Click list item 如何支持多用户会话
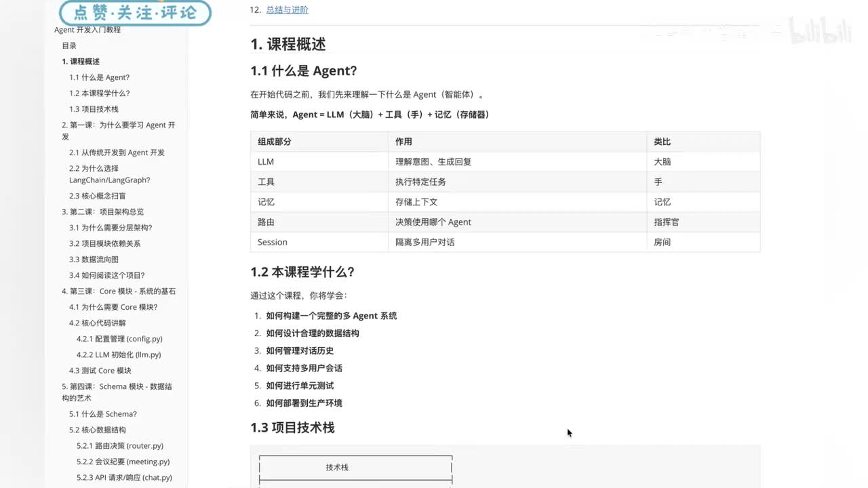The width and height of the screenshot is (868, 488). pos(304,368)
